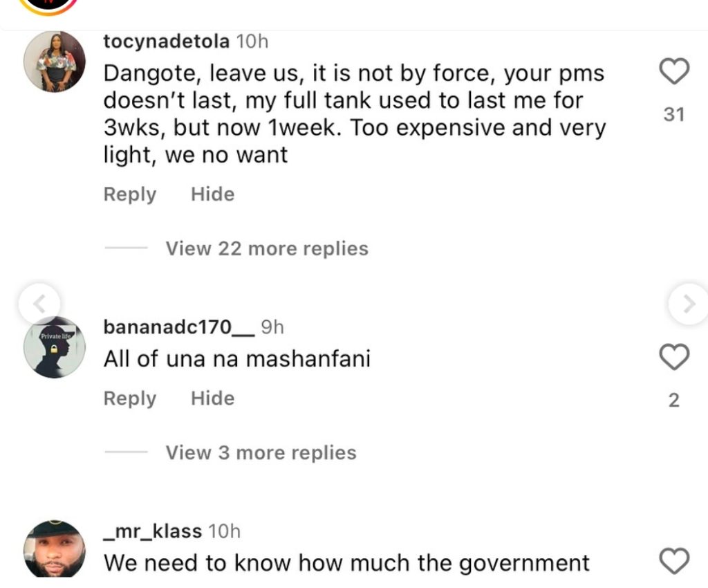Go to next slide using right arrow
This screenshot has width=708, height=588.
689,303
